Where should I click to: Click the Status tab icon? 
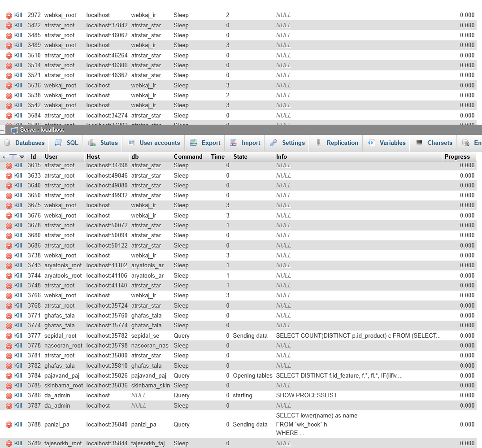(x=92, y=143)
